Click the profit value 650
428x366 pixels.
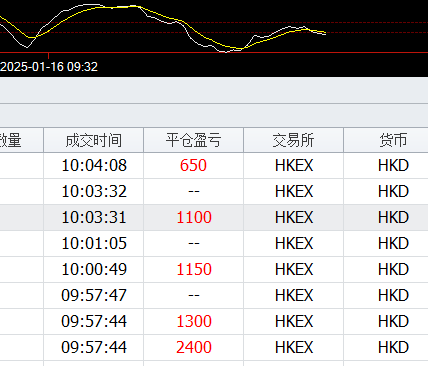[193, 165]
